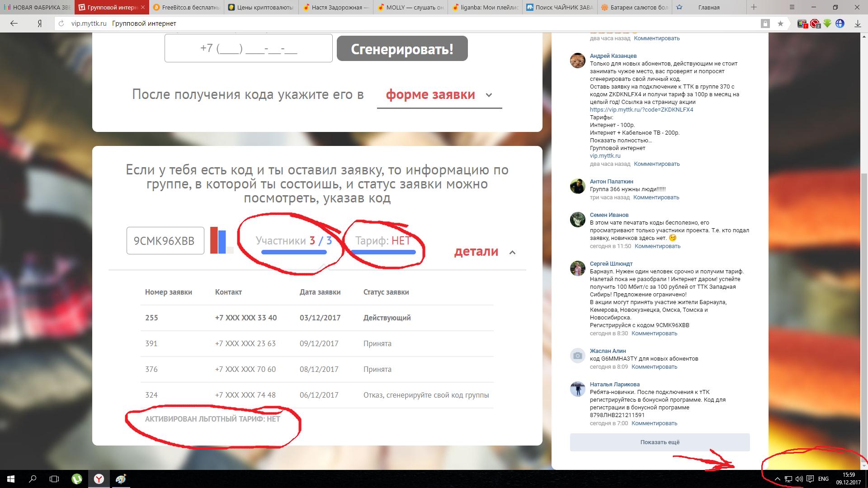Switch to Yandex Browser on the taskbar
The height and width of the screenshot is (488, 868).
tap(99, 479)
